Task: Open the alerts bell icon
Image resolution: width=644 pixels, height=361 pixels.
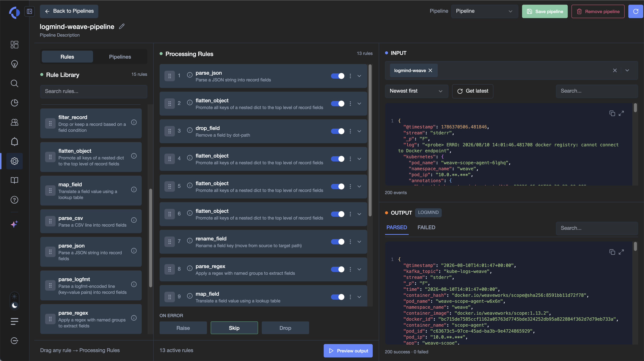Action: click(15, 141)
